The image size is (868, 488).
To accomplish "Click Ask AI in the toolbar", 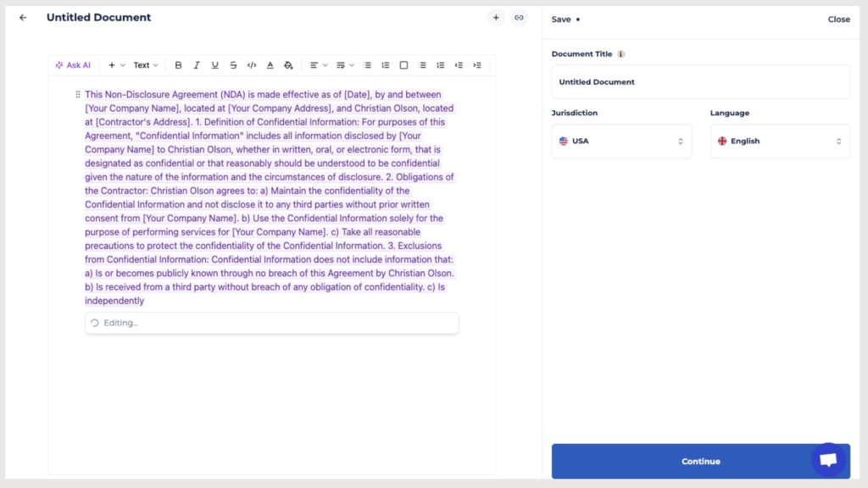I will pyautogui.click(x=73, y=65).
